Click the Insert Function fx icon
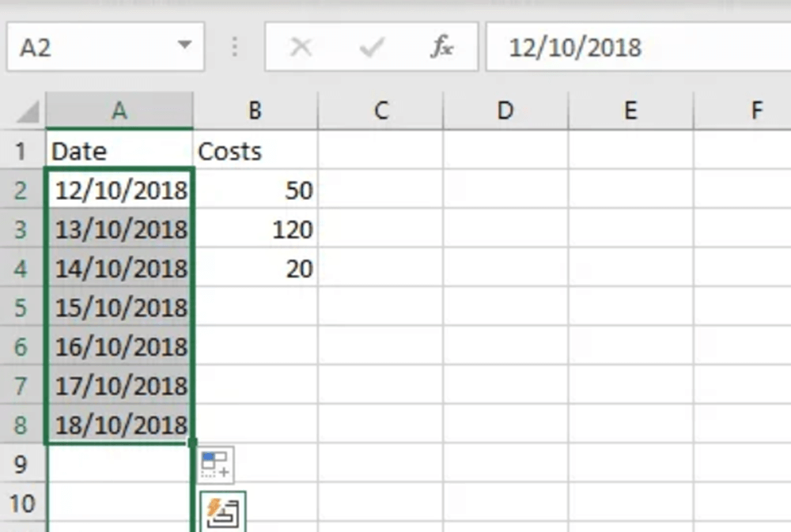Screen dimensions: 791x532 click(441, 47)
